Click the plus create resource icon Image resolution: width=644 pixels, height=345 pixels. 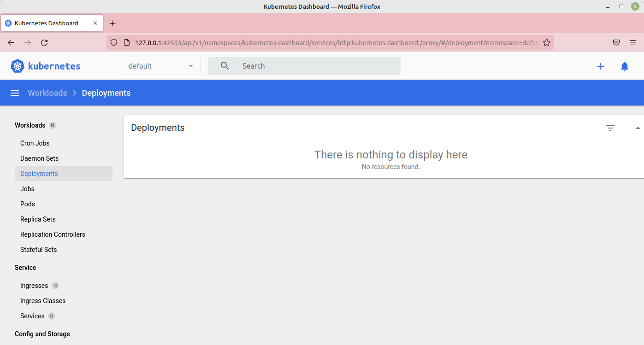pos(601,66)
